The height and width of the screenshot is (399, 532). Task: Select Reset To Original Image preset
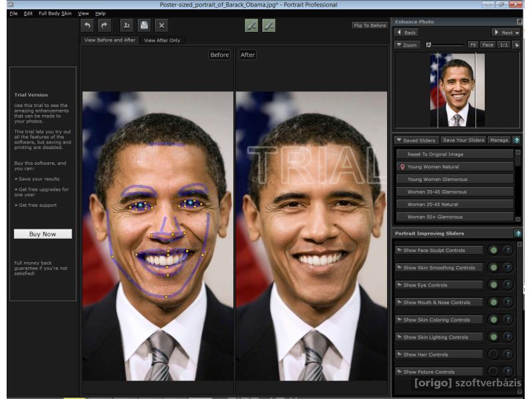click(x=455, y=154)
